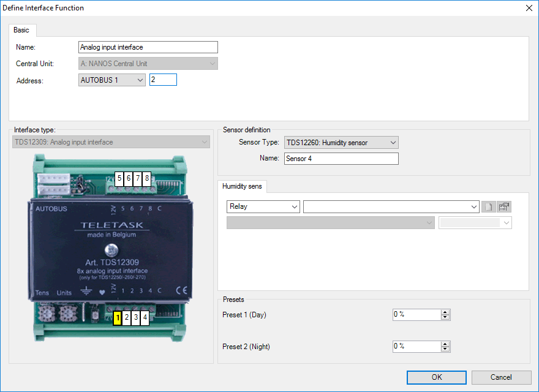The height and width of the screenshot is (392, 539).
Task: Switch to the Basic tab
Action: point(21,30)
